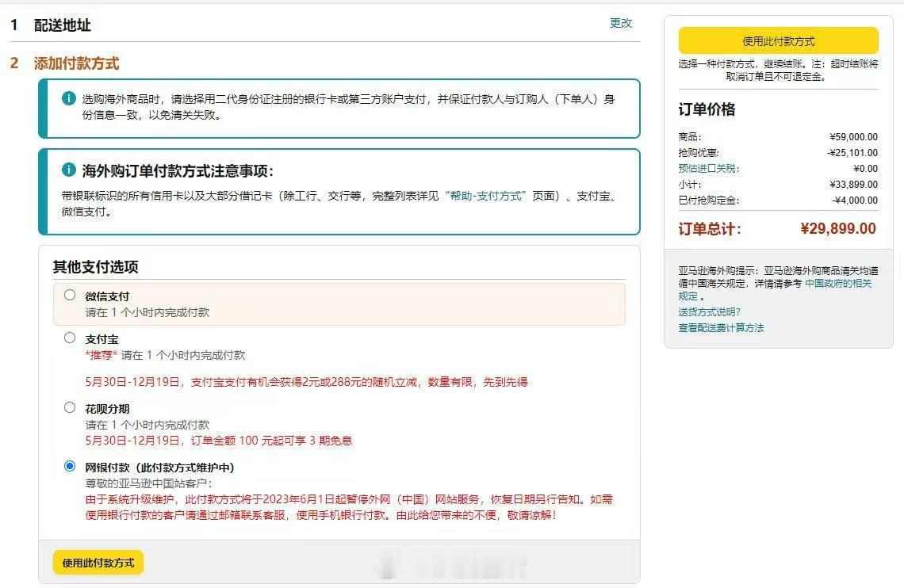The width and height of the screenshot is (904, 588).
Task: Click the subtotal value ¥33,899.00
Action: 853,185
